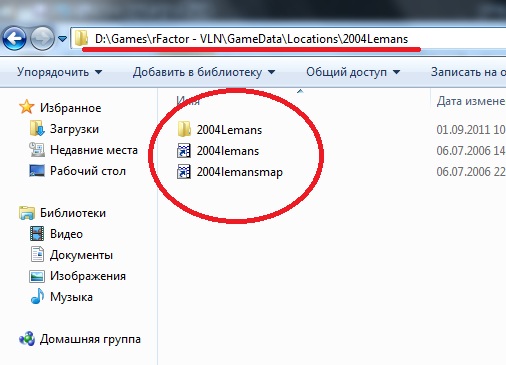This screenshot has height=365, width=506.
Task: Click the Видео film strip icon
Action: tap(37, 234)
